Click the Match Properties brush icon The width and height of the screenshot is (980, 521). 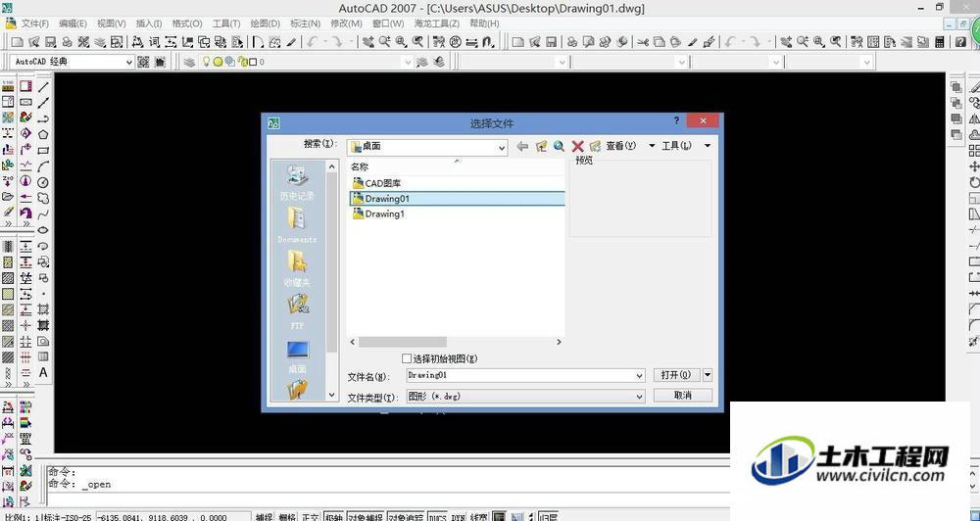[692, 42]
